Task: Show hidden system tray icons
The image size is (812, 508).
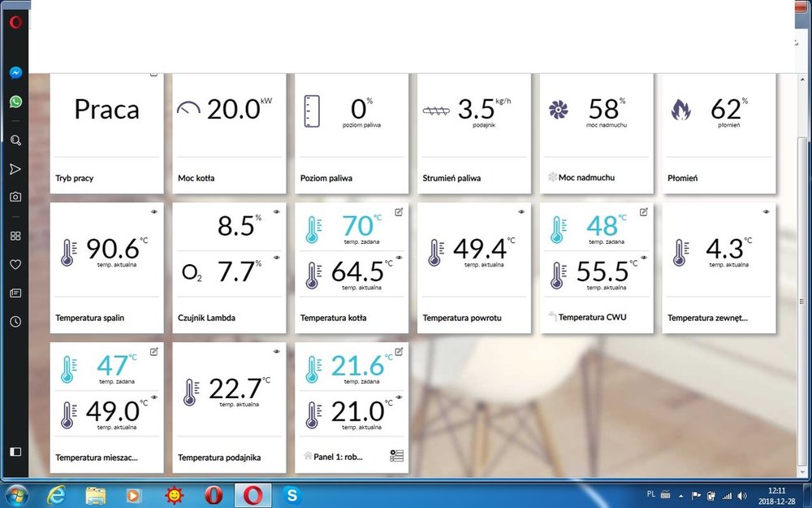Action: 682,494
